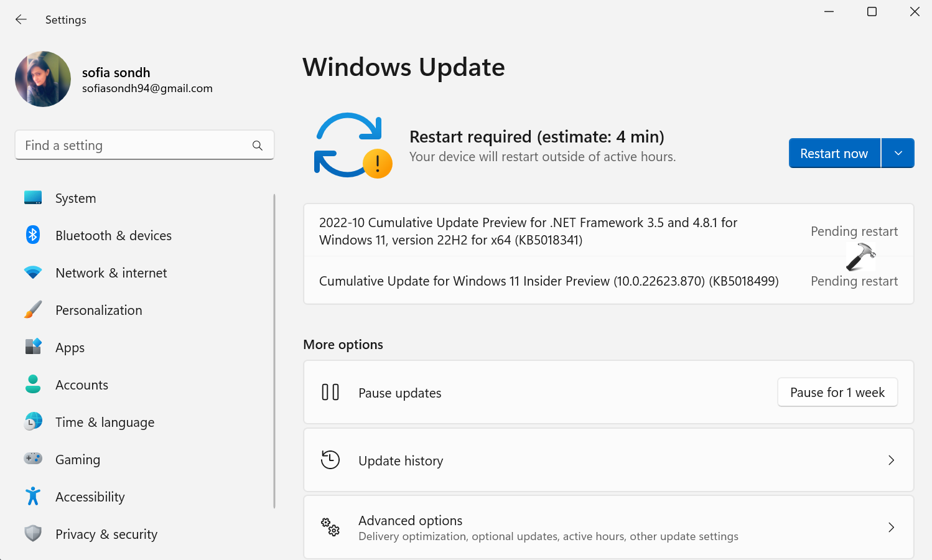Image resolution: width=932 pixels, height=560 pixels.
Task: Click the back arrow in Settings header
Action: point(21,19)
